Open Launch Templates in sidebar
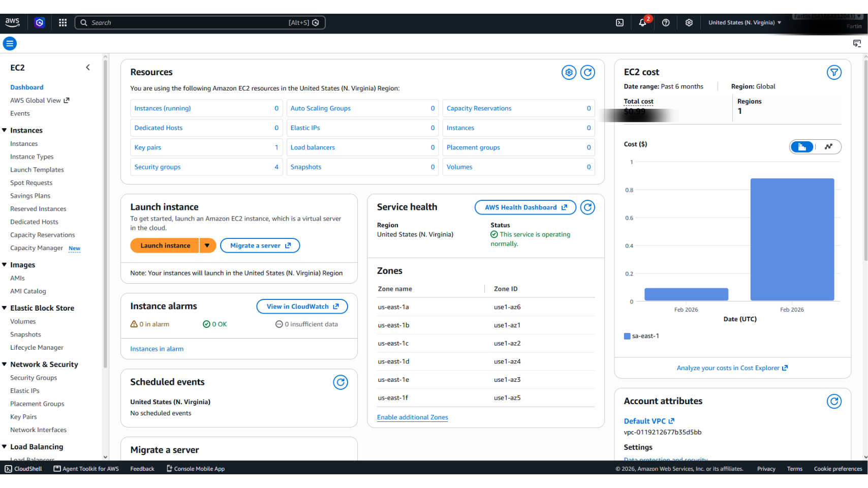 (37, 170)
